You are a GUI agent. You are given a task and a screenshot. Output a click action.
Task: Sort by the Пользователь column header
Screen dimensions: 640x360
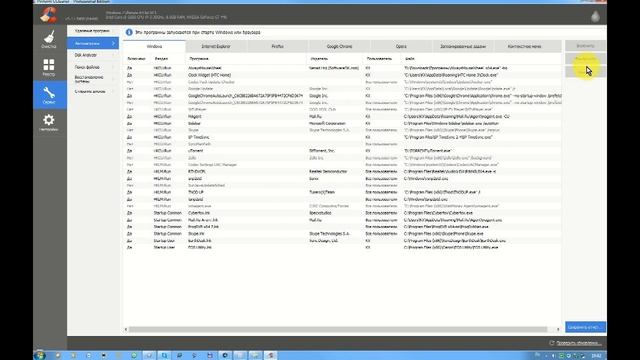click(379, 59)
